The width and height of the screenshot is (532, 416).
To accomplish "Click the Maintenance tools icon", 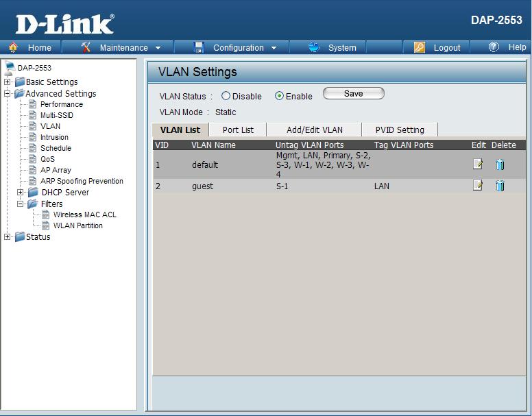I will click(x=86, y=47).
